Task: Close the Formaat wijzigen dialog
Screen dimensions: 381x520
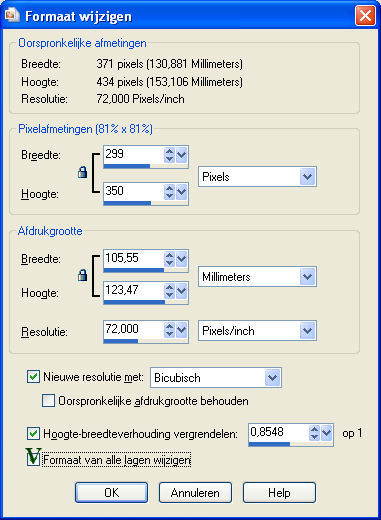Action: (365, 15)
